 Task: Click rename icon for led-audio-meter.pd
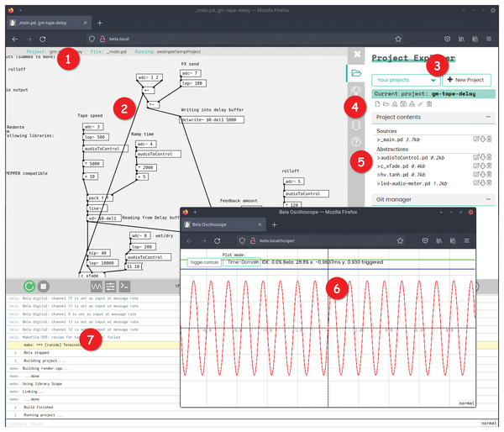click(x=476, y=182)
